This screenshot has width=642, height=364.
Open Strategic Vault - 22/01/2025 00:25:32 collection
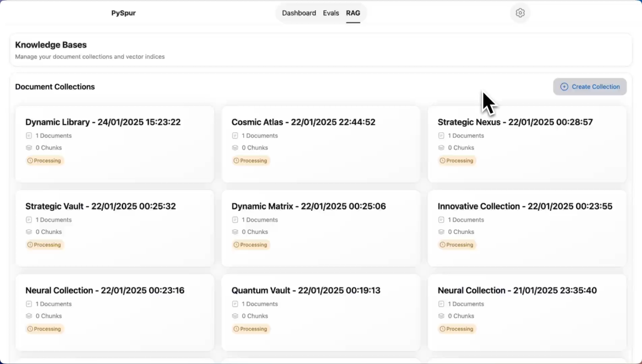click(x=115, y=228)
